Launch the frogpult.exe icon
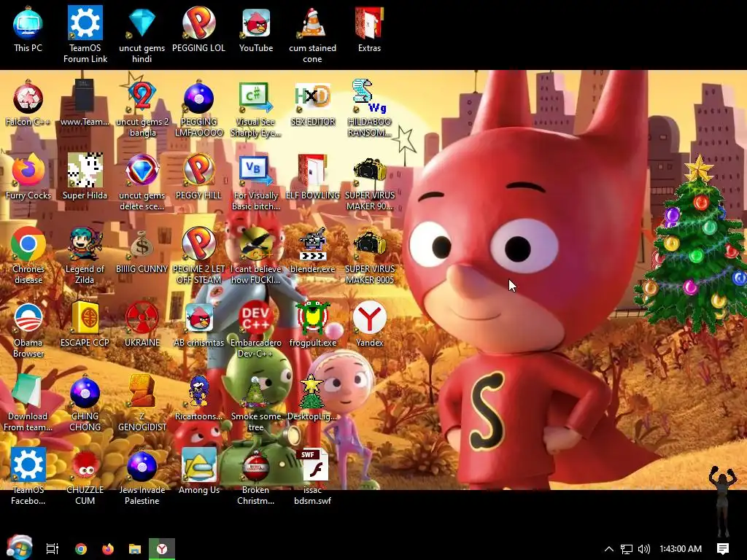747x560 pixels. 312,324
